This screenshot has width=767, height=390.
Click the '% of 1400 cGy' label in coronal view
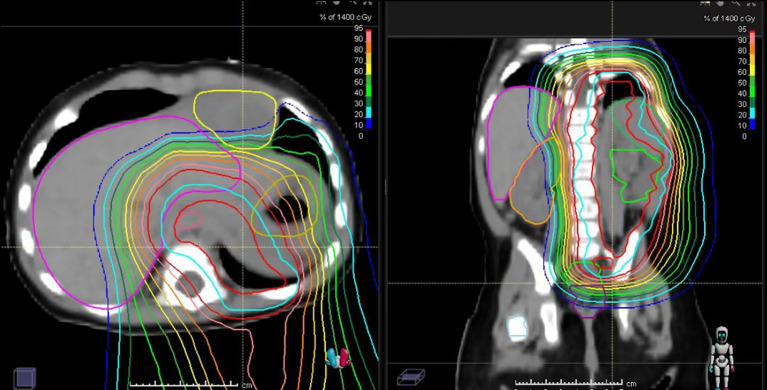[729, 18]
